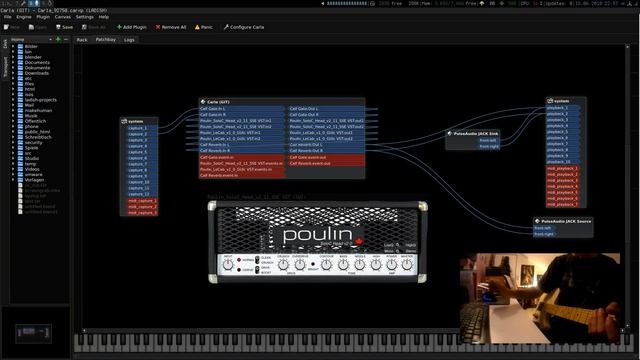Click the Videos folder icon
This screenshot has width=640, height=360.
tap(20, 169)
